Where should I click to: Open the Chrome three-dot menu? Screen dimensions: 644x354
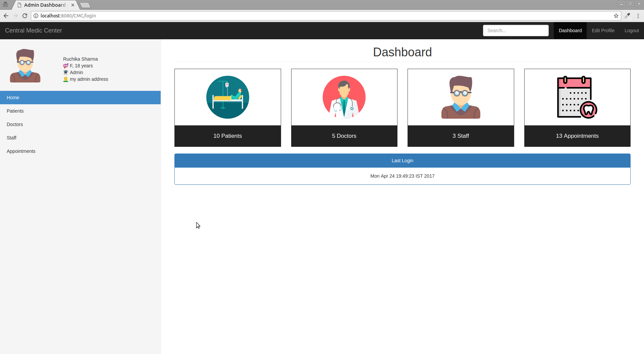click(x=638, y=16)
